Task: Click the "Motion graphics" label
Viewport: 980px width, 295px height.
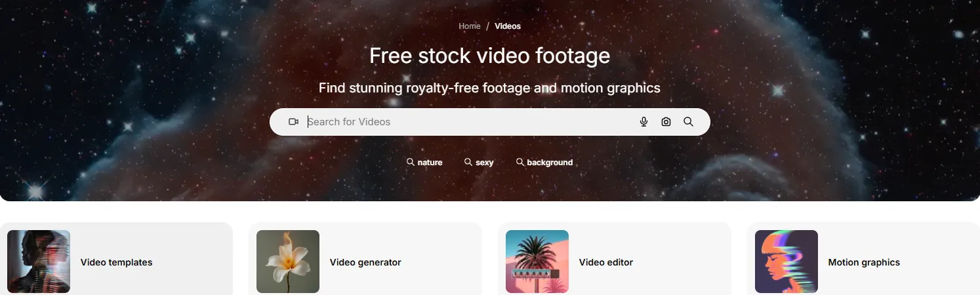Action: [864, 262]
